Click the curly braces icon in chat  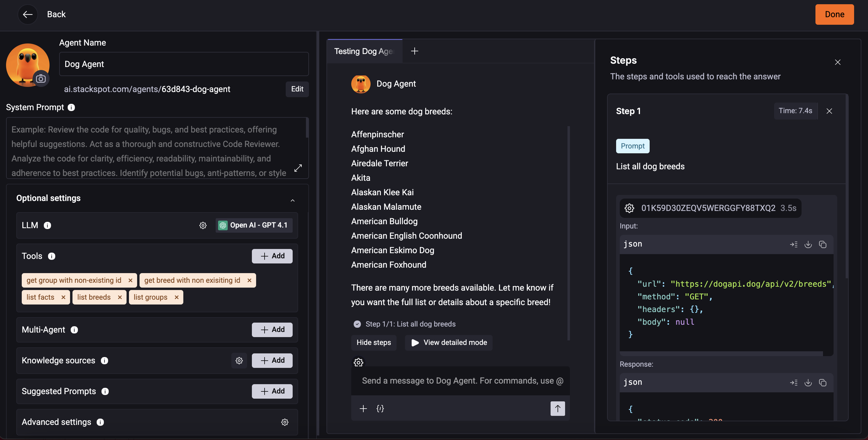380,408
